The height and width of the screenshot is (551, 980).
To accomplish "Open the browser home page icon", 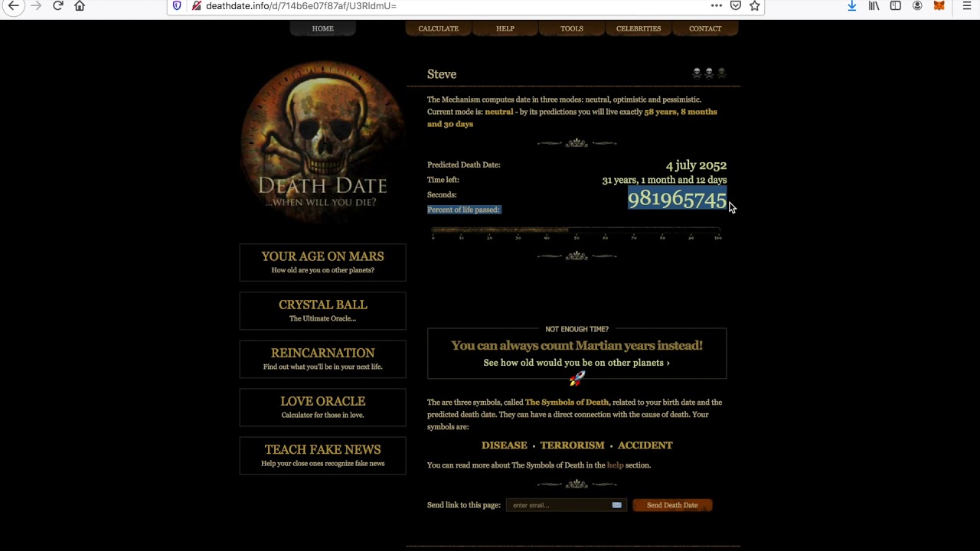I will point(80,5).
